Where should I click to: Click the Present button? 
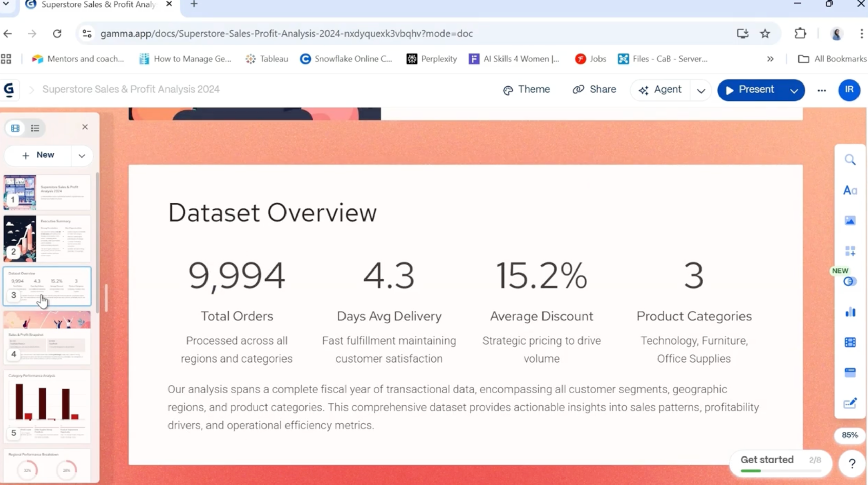pos(750,90)
